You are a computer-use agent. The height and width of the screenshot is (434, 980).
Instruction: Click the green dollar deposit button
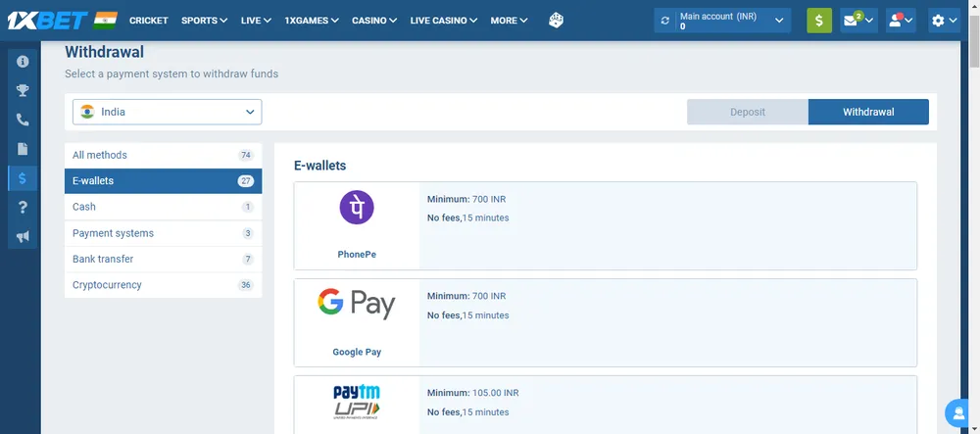[x=818, y=21]
